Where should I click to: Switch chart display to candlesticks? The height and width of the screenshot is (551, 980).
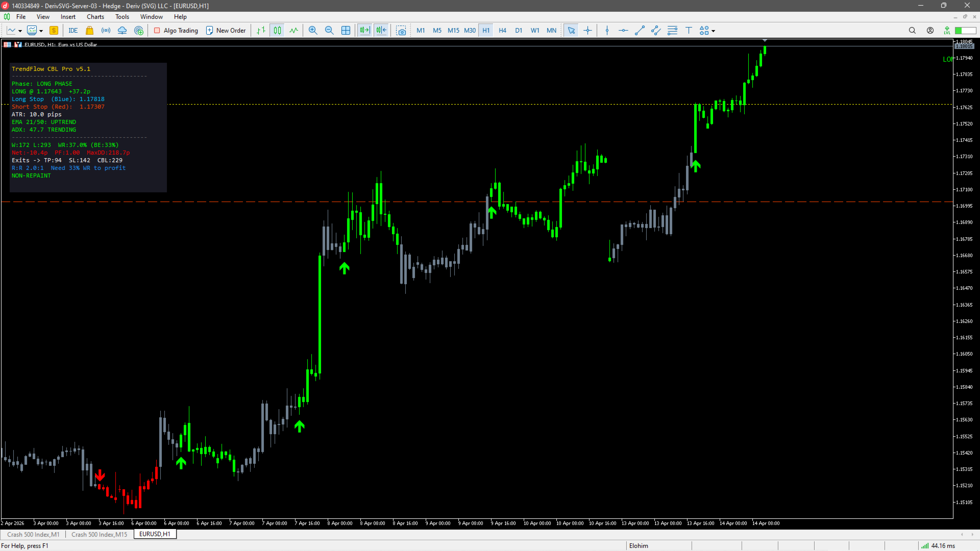coord(277,31)
